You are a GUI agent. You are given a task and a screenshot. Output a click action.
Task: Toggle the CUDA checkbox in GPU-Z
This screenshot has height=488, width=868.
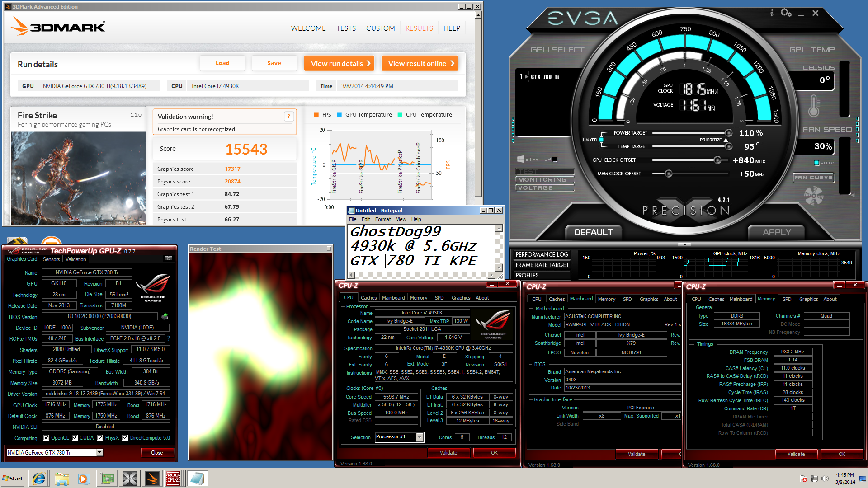(x=75, y=438)
